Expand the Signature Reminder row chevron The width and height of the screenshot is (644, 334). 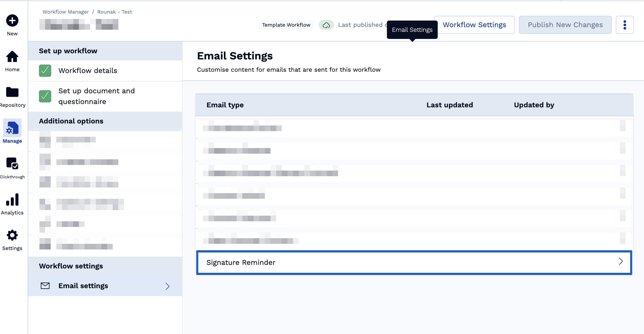tap(621, 262)
